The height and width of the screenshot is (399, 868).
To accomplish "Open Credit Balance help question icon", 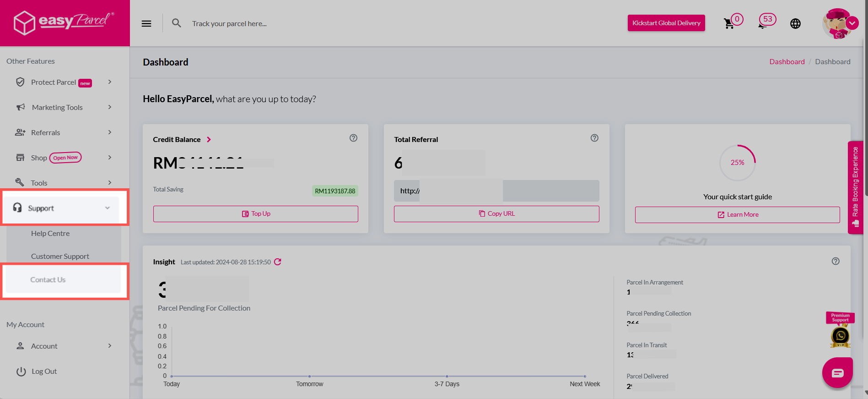I will tap(353, 138).
